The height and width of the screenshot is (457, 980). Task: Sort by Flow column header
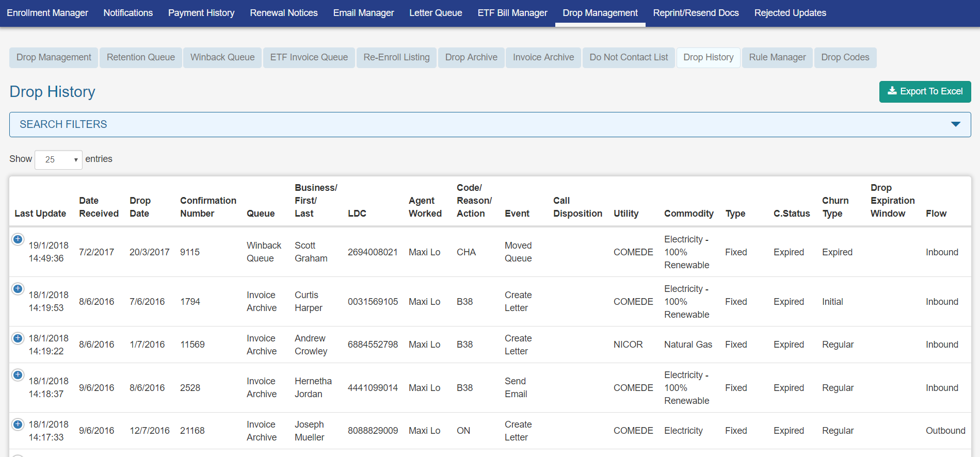click(936, 214)
